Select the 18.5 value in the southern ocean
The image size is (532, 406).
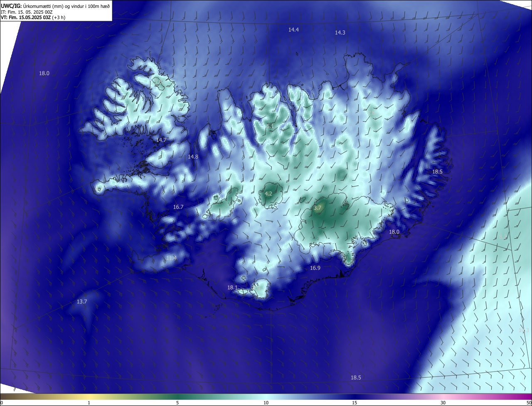point(356,377)
